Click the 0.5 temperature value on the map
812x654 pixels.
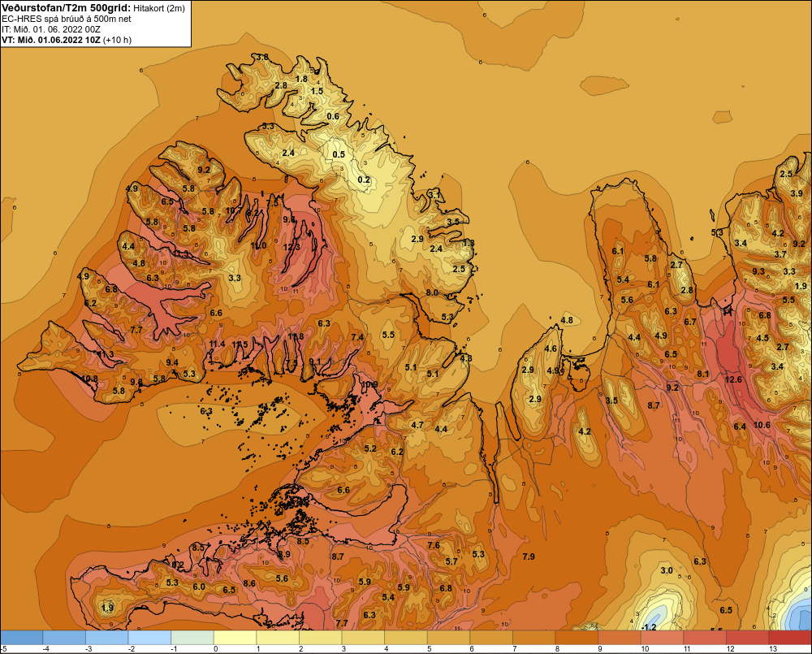(x=339, y=154)
